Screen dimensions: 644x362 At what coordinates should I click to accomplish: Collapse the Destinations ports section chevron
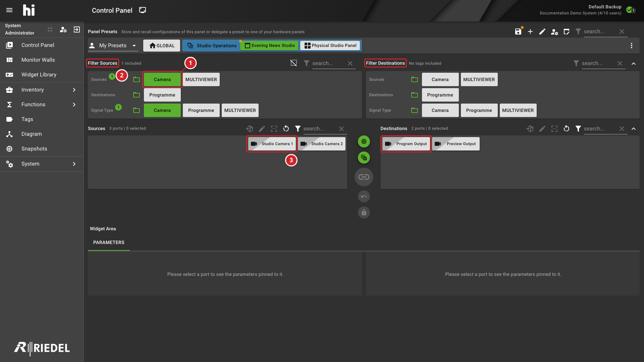(x=634, y=129)
